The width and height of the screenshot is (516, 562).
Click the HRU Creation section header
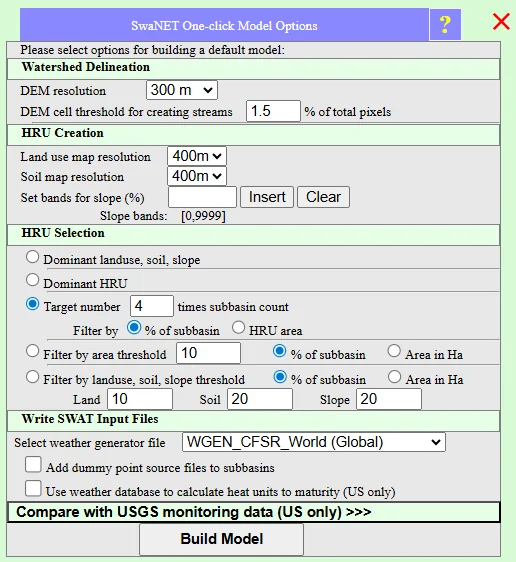click(x=254, y=135)
